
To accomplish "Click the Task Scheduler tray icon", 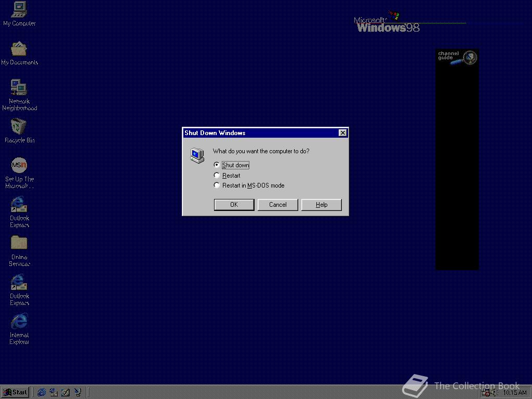I will click(486, 393).
